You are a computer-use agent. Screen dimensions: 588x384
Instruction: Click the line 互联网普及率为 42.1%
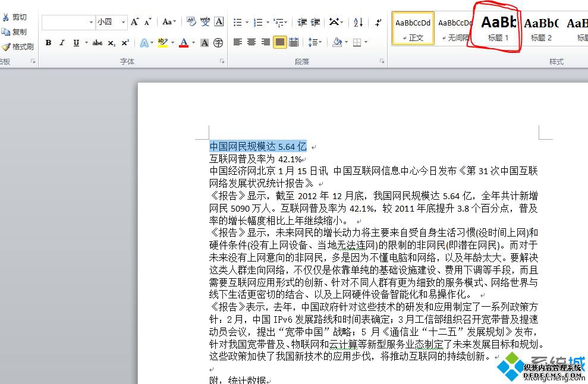pyautogui.click(x=256, y=159)
